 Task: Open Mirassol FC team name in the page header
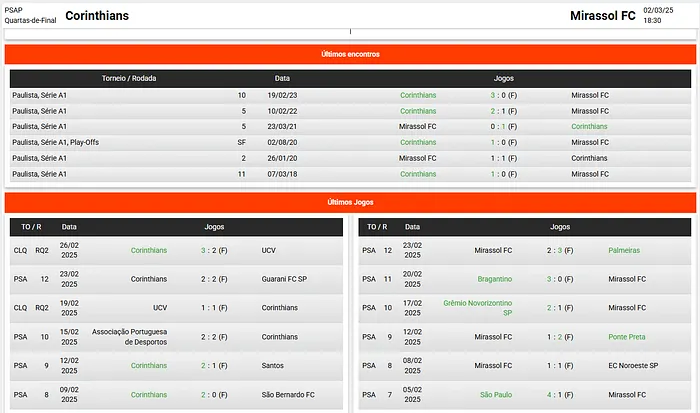(602, 16)
